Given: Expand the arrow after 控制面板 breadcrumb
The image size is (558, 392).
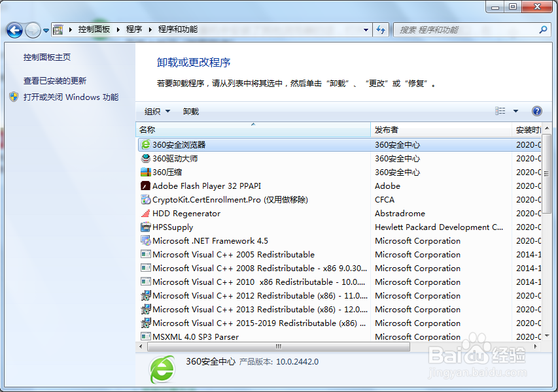Looking at the screenshot, I should 118,30.
